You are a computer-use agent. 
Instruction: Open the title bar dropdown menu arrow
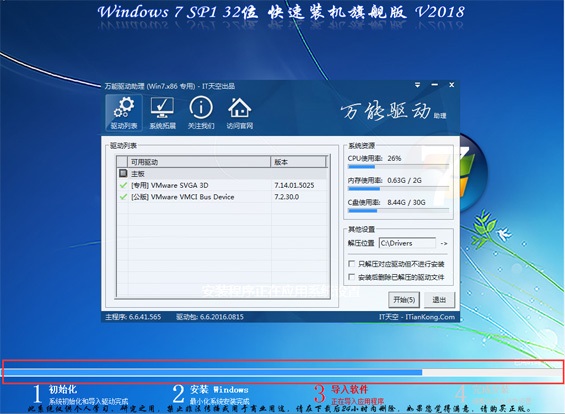417,85
